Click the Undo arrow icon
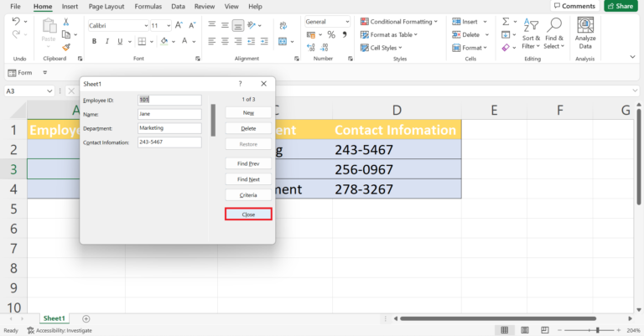The image size is (644, 336). (17, 22)
